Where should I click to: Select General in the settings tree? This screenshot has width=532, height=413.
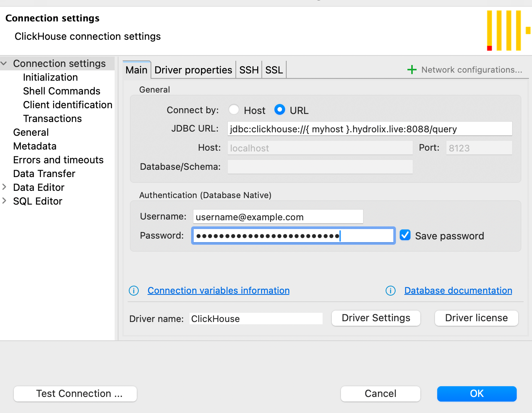click(31, 132)
